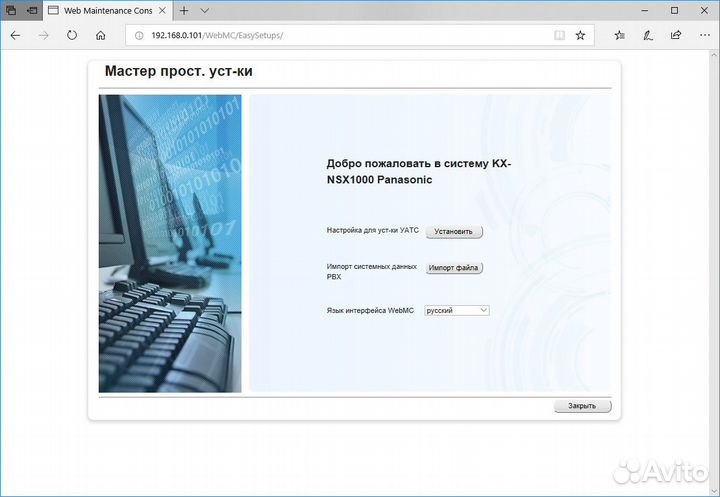
Task: Close the Web Maintenance Console tab
Action: (162, 11)
